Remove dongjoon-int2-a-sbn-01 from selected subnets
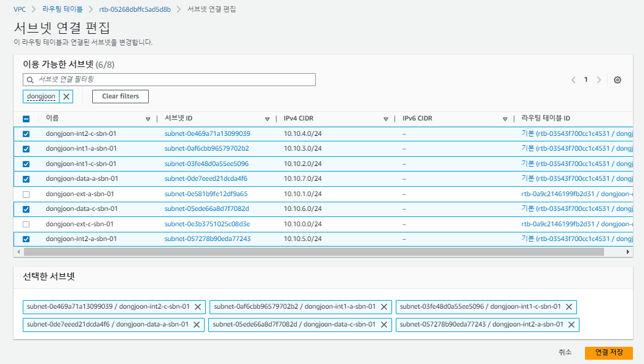The width and height of the screenshot is (644, 364). (571, 325)
